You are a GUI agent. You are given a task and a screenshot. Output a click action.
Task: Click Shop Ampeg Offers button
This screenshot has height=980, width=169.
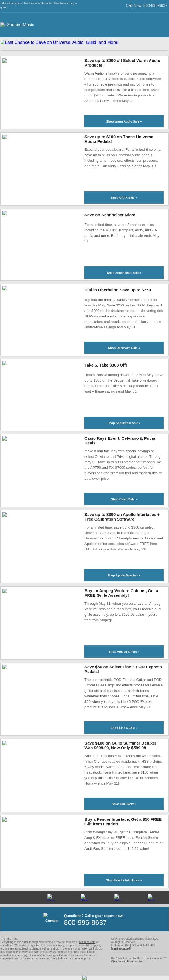(x=124, y=651)
